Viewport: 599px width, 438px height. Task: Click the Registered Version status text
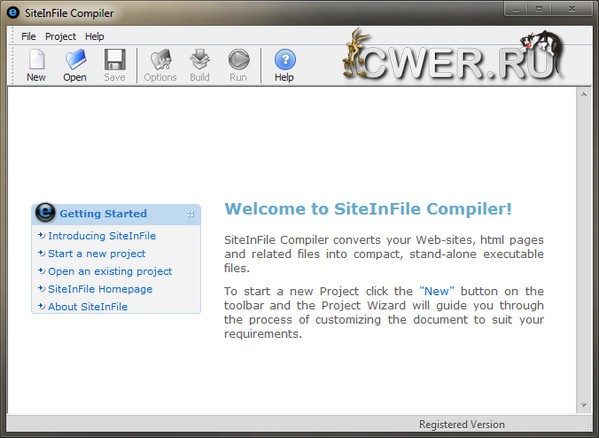point(462,424)
